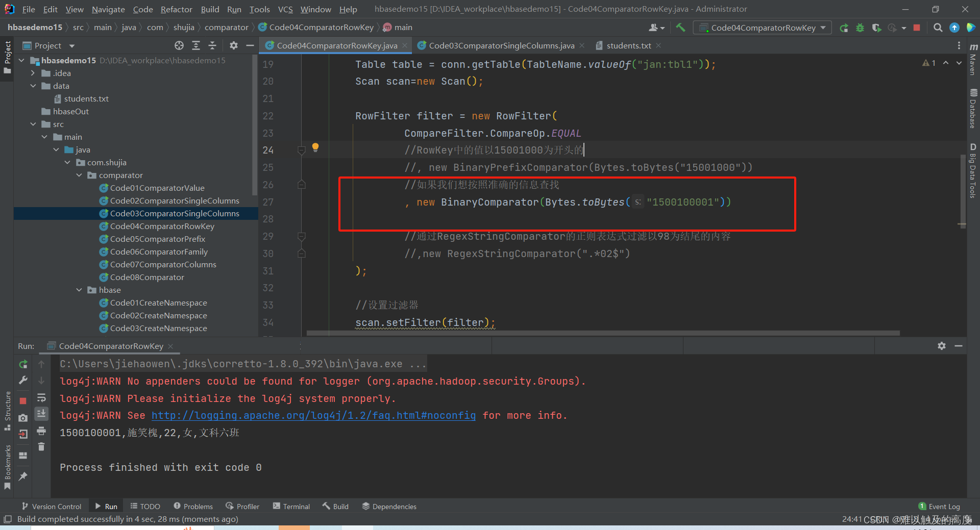Viewport: 980px width, 530px height.
Task: Click the camera dump threads icon
Action: point(23,418)
